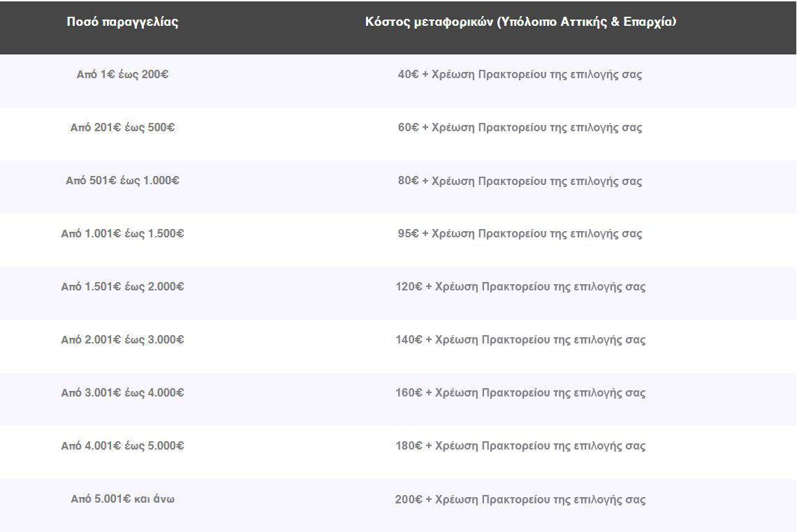This screenshot has width=797, height=532.
Task: Select the 'Από 501€ έως 1.000€' cell
Action: tap(122, 181)
